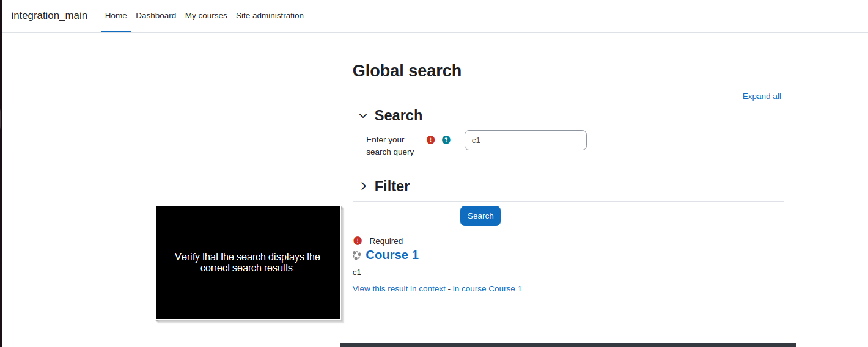The width and height of the screenshot is (868, 347).
Task: Click the red required icon beside search query
Action: click(x=430, y=140)
